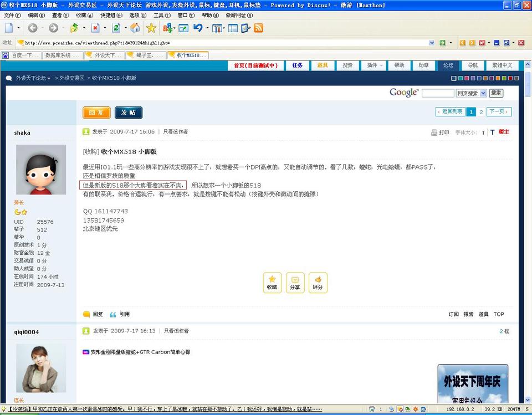Open the orange RSS feed icon
This screenshot has width=532, height=415.
(258, 28)
